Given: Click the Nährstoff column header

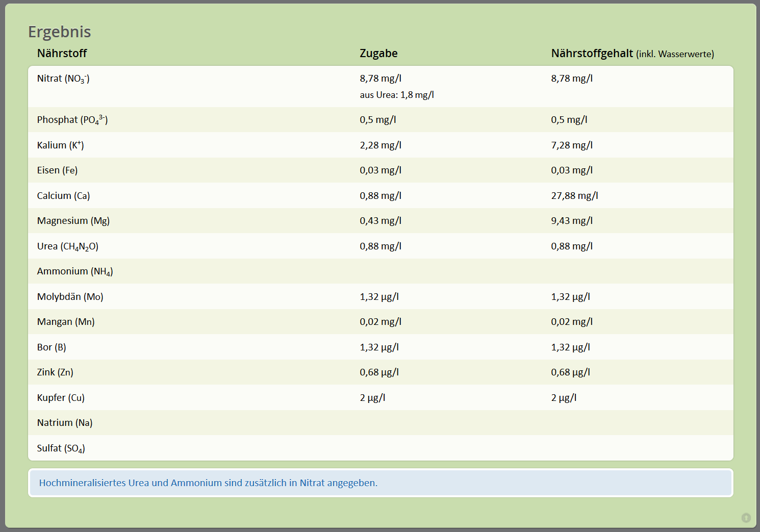Looking at the screenshot, I should coord(62,53).
